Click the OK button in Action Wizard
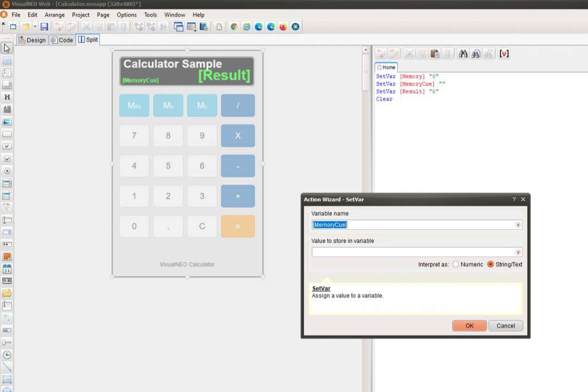This screenshot has height=392, width=588. (x=469, y=326)
